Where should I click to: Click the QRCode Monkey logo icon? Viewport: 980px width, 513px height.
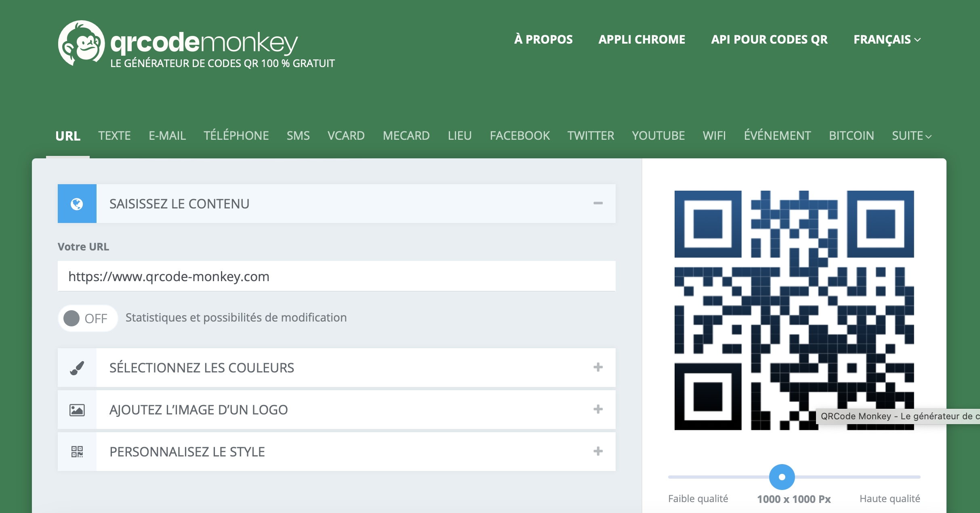click(x=81, y=43)
